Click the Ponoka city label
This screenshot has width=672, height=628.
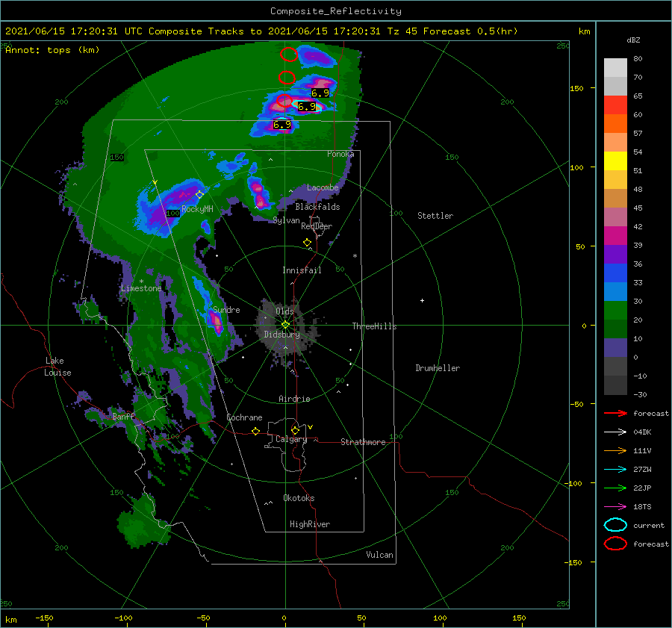pyautogui.click(x=340, y=154)
